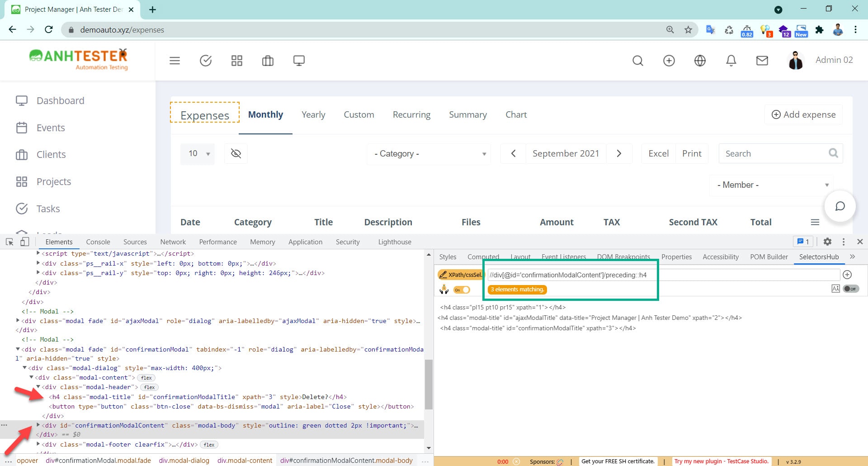Screen dimensions: 868x466
Task: Expand the confirmationModalContent div node
Action: 38,425
